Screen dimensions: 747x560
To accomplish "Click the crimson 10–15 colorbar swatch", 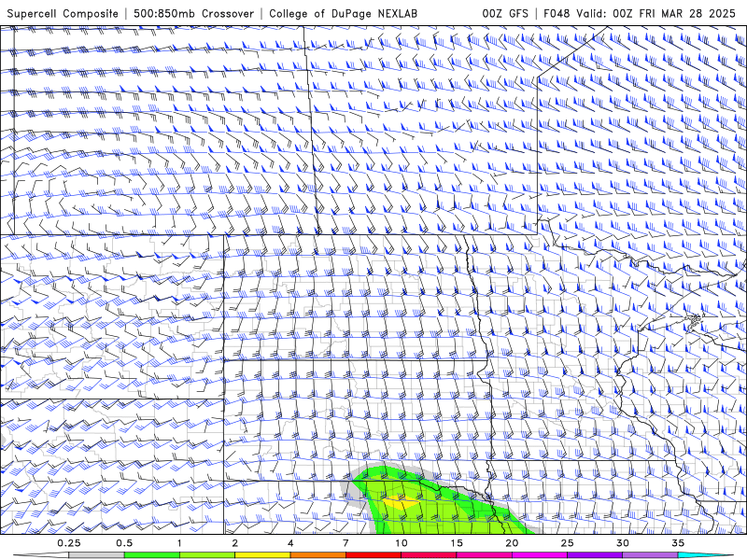I will (x=429, y=555).
